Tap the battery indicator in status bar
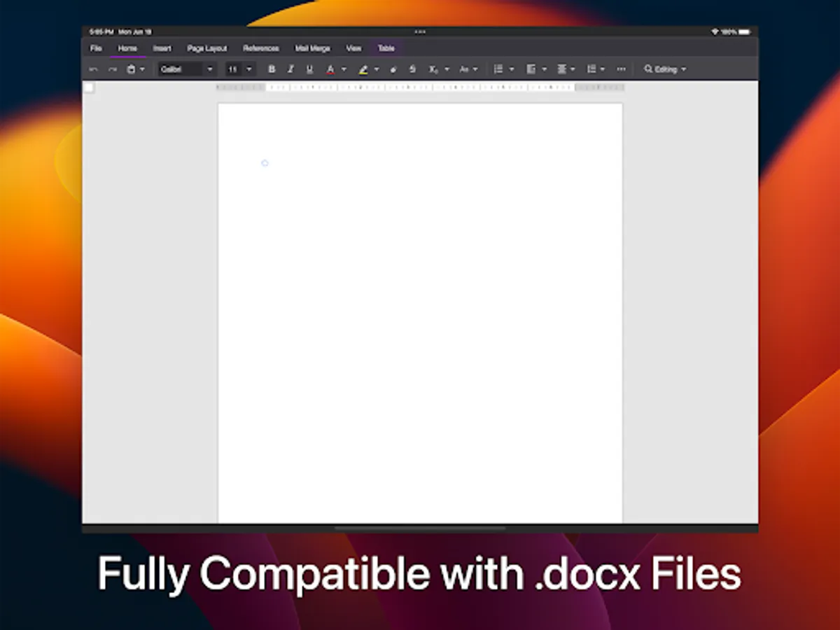The image size is (840, 630). pyautogui.click(x=744, y=31)
